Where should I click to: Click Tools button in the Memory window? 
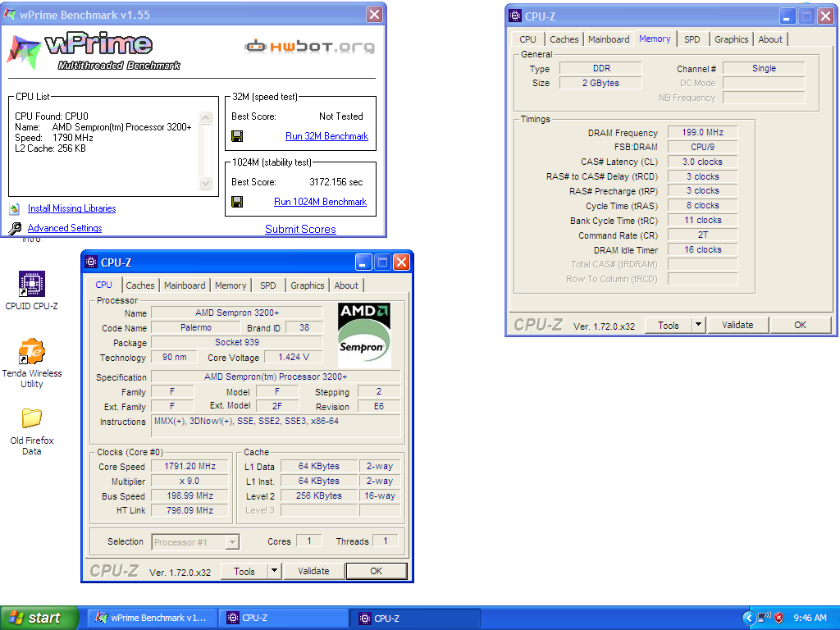(668, 325)
